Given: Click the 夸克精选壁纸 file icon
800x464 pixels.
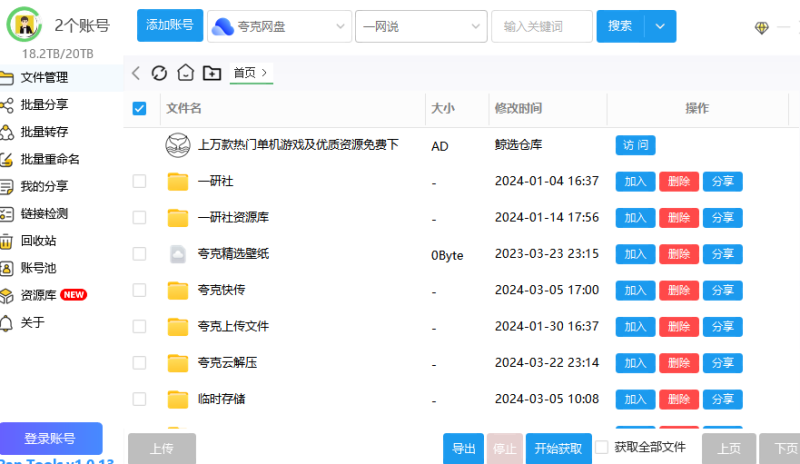Looking at the screenshot, I should [x=178, y=254].
